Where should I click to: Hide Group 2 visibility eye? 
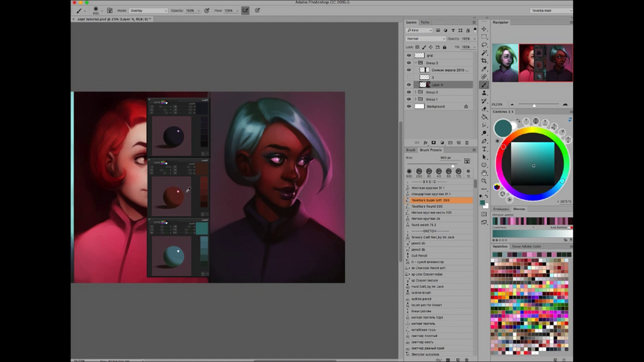(409, 92)
